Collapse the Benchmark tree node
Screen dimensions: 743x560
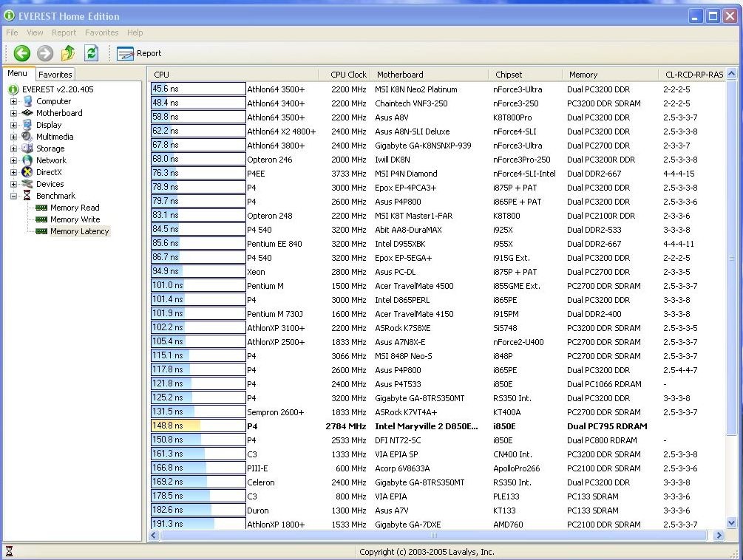point(14,196)
